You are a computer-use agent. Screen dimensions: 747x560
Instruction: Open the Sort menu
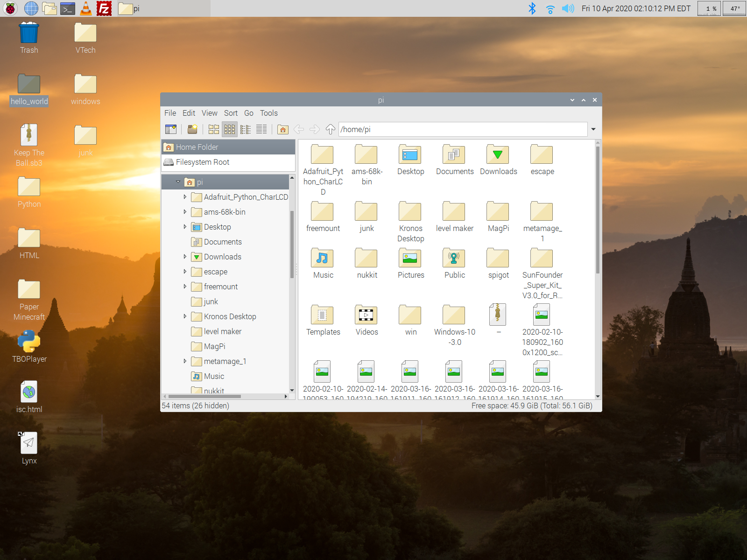(231, 113)
